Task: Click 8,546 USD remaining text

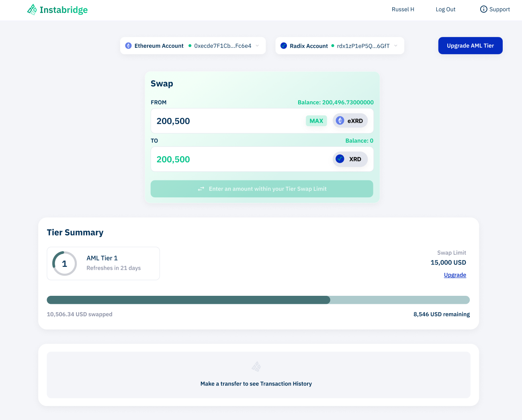Action: click(x=442, y=314)
